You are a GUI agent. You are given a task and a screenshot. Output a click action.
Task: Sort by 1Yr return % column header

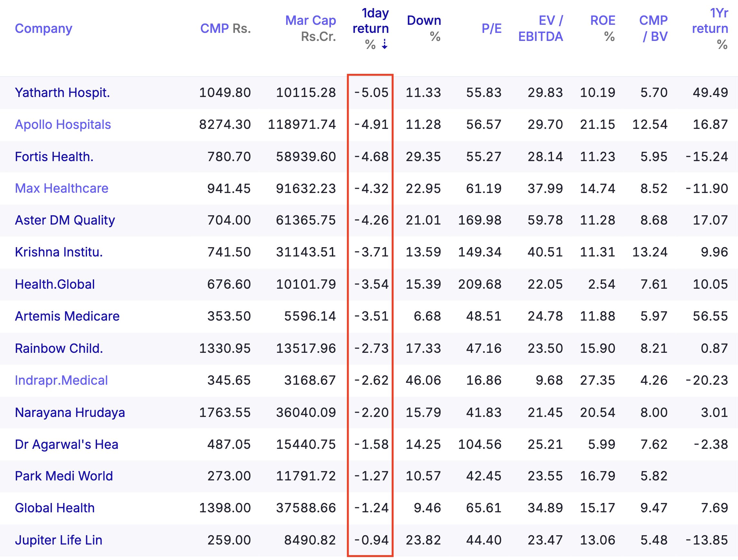(710, 28)
